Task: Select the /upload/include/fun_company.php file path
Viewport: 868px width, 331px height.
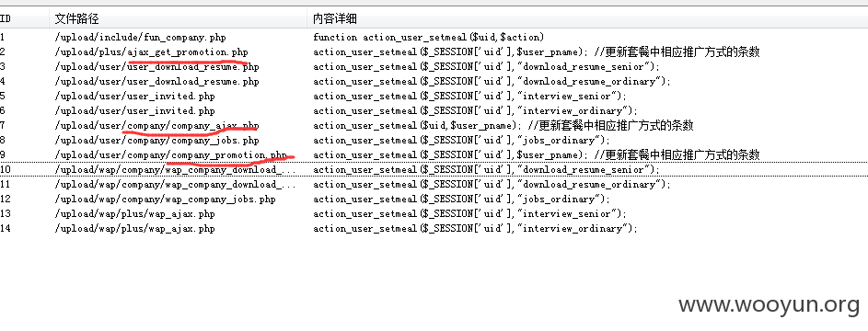Action: (x=140, y=38)
